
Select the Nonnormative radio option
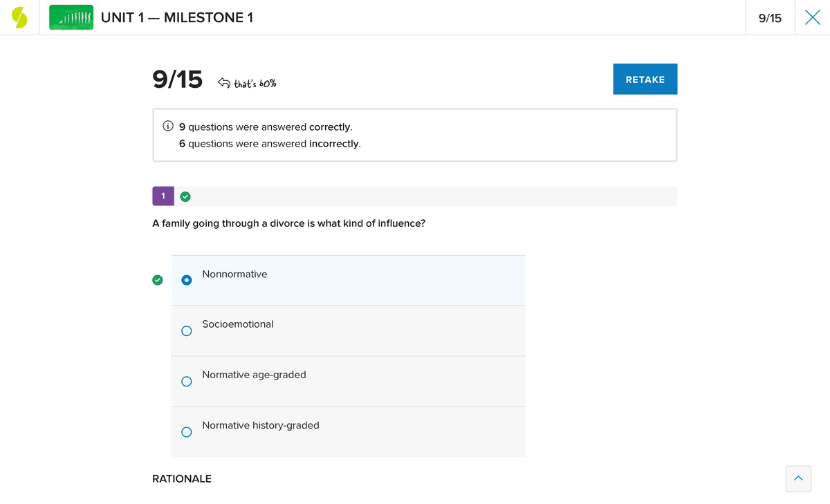[x=186, y=280]
